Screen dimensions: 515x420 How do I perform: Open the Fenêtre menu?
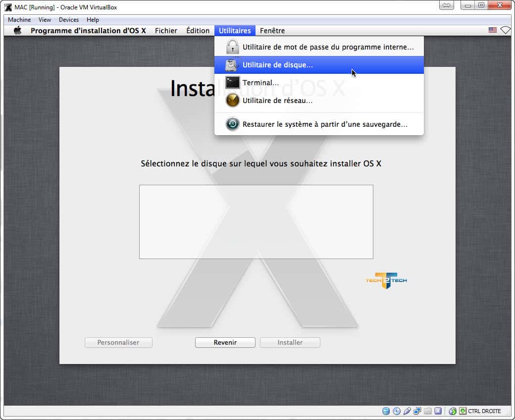pyautogui.click(x=272, y=31)
